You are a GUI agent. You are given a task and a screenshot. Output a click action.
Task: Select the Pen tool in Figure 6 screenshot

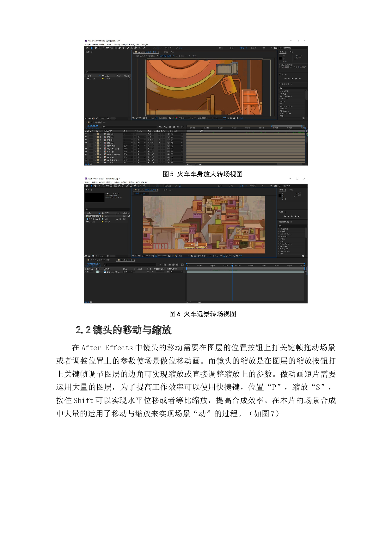[119, 186]
